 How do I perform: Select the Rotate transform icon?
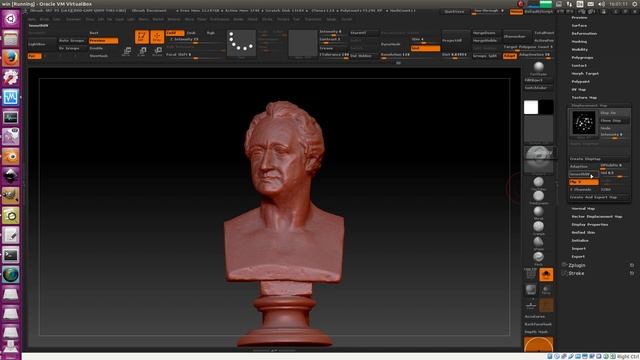tap(158, 51)
